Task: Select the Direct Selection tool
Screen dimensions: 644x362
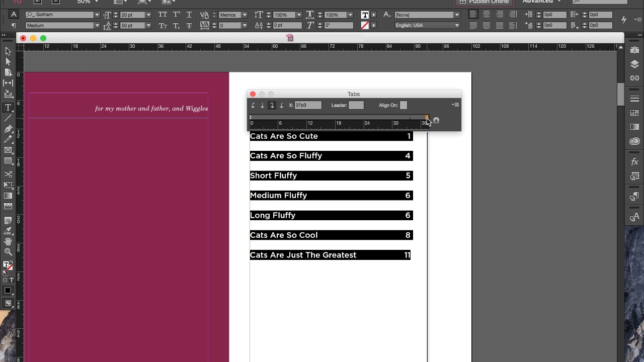Action: (x=8, y=61)
